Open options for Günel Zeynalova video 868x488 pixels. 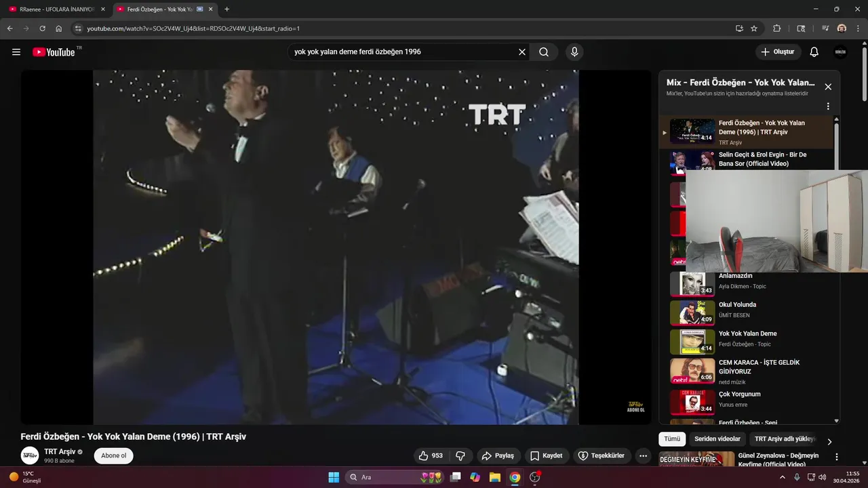tap(837, 457)
